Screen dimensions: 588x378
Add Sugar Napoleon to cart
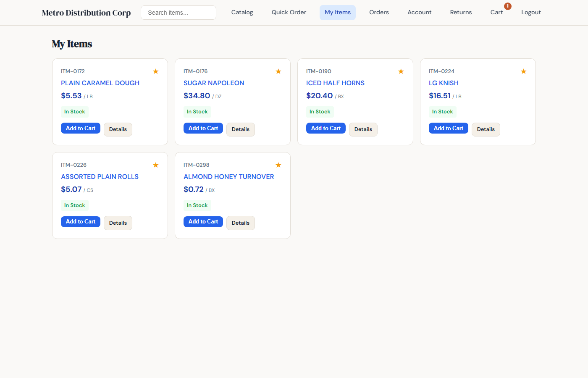[203, 128]
